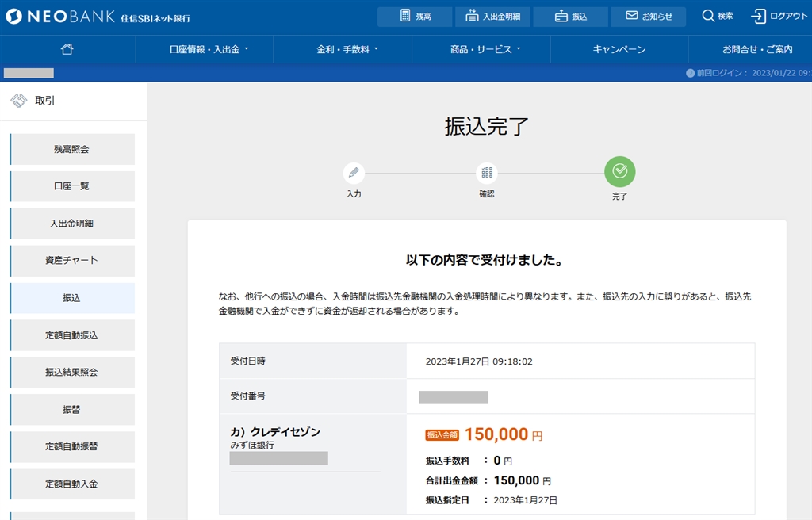Select 振込結果照会 in the sidebar

[x=72, y=372]
